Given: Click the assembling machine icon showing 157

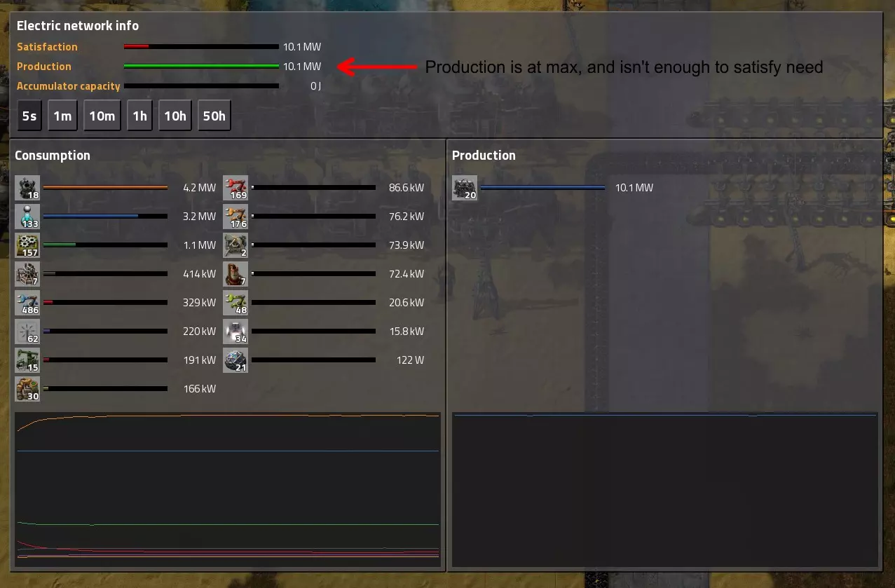Looking at the screenshot, I should pos(27,245).
